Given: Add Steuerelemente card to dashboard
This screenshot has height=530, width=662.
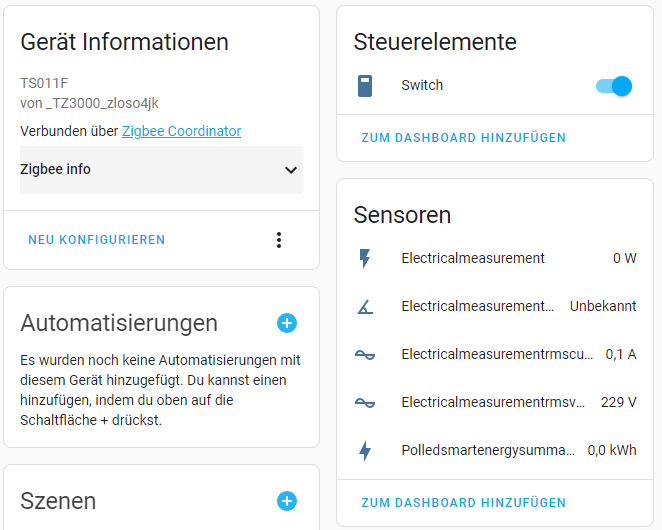Looking at the screenshot, I should click(x=464, y=138).
